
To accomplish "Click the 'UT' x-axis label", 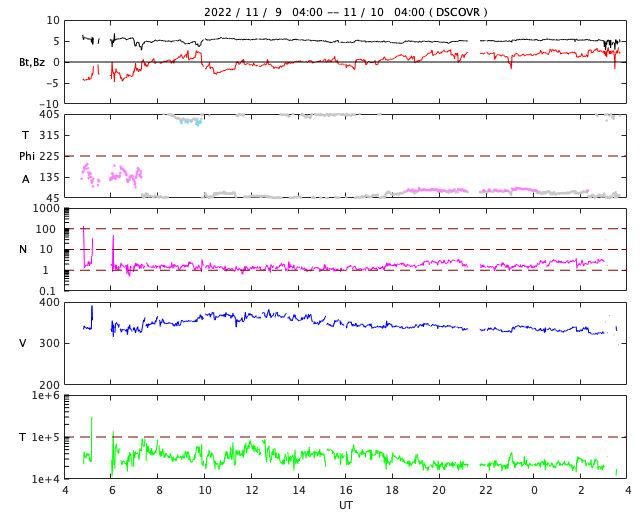I will point(346,505).
